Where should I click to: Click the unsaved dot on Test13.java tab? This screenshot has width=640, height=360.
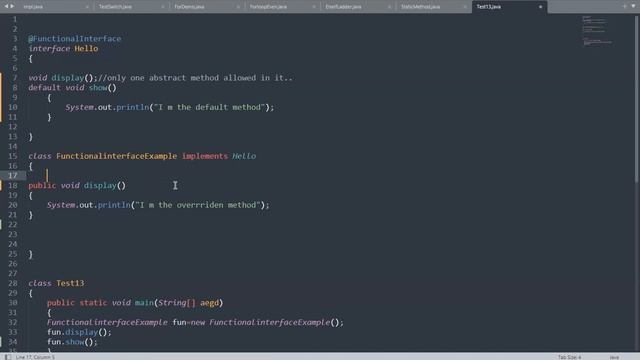(x=540, y=7)
